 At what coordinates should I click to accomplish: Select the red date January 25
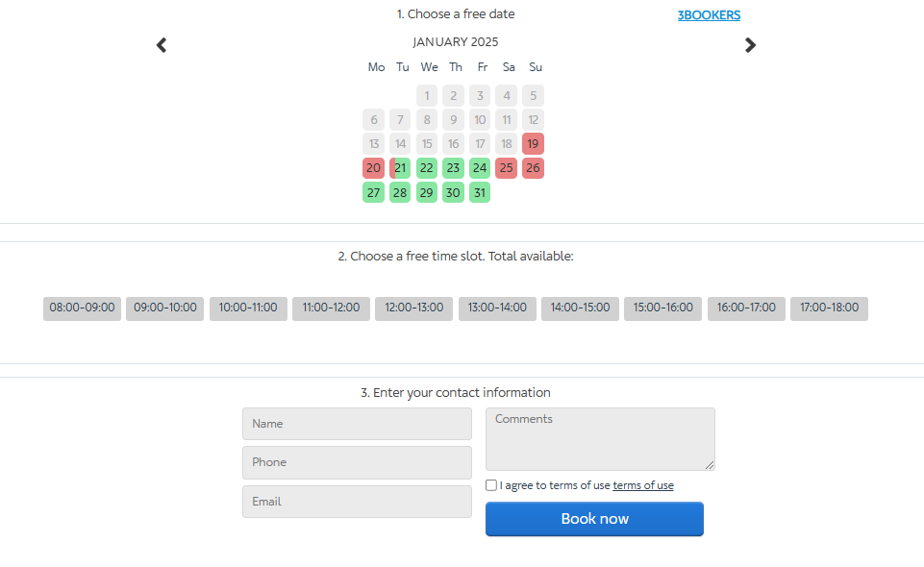coord(506,168)
